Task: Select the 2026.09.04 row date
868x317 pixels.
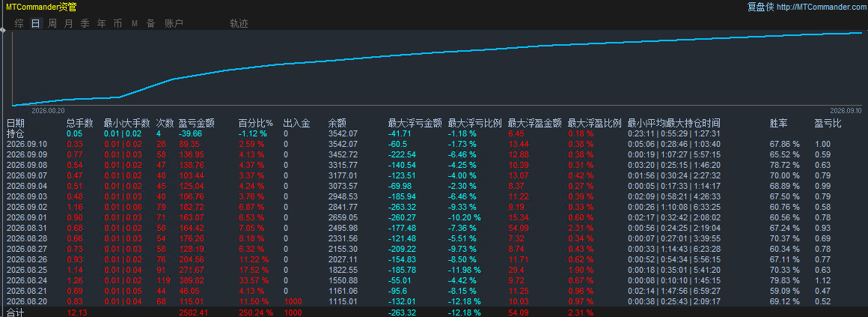Action: pyautogui.click(x=26, y=186)
